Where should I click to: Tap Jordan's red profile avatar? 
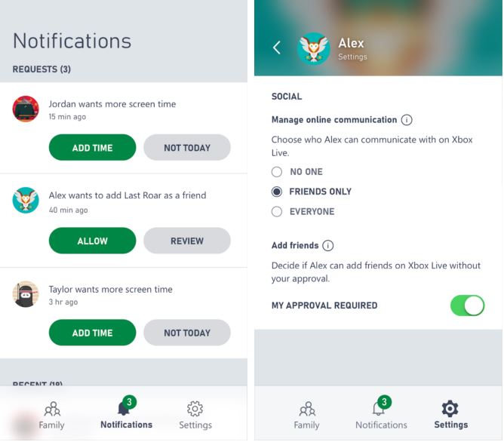(x=26, y=109)
